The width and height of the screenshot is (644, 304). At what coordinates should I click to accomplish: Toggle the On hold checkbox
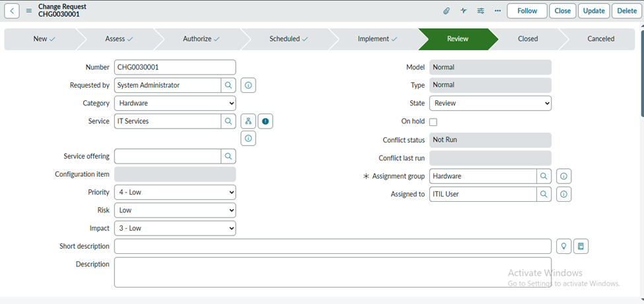(x=433, y=122)
